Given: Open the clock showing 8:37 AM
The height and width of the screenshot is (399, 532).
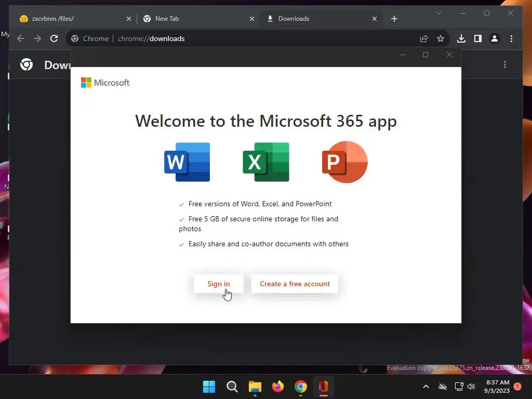Looking at the screenshot, I should click(497, 387).
